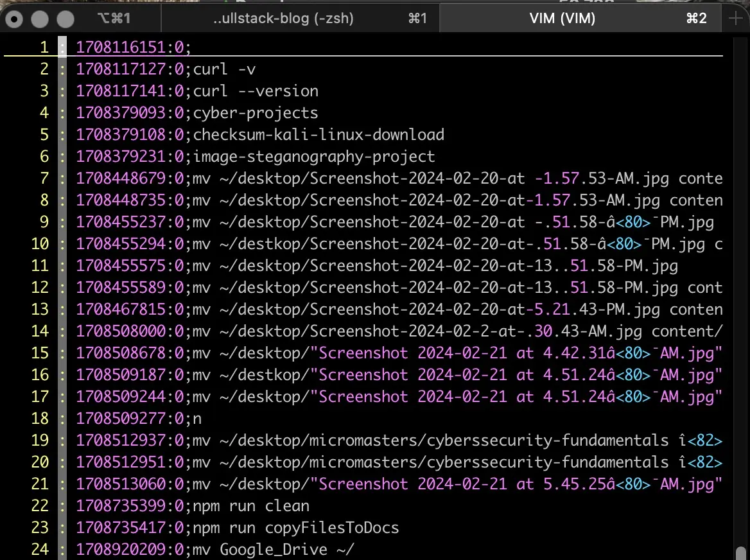Click the terminal scrollbar thumb at bottom right
The width and height of the screenshot is (750, 560).
[741, 552]
